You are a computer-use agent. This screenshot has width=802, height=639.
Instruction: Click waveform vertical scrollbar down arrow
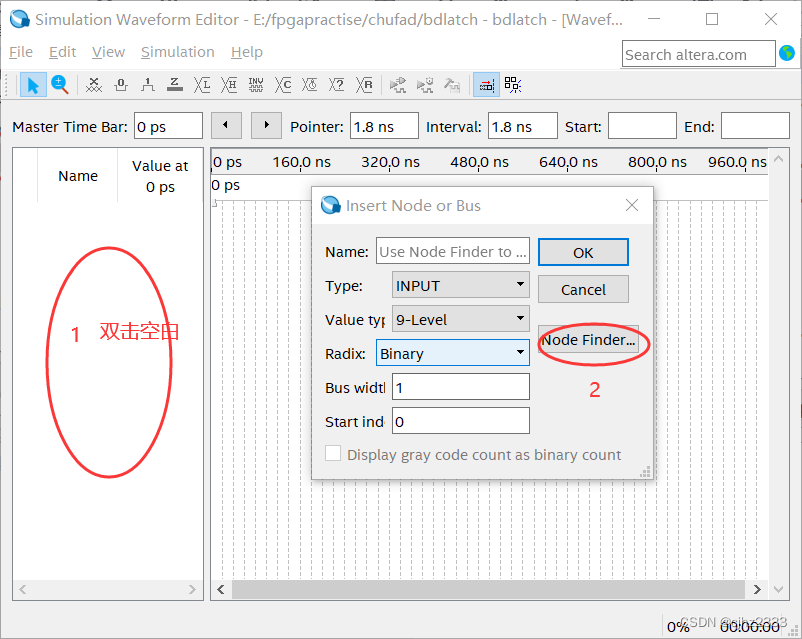778,589
